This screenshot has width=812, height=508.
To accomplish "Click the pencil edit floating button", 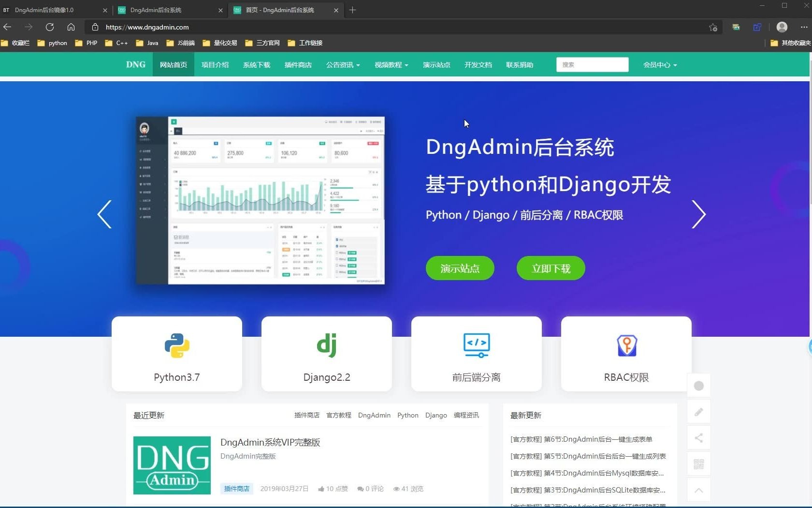I will click(699, 412).
